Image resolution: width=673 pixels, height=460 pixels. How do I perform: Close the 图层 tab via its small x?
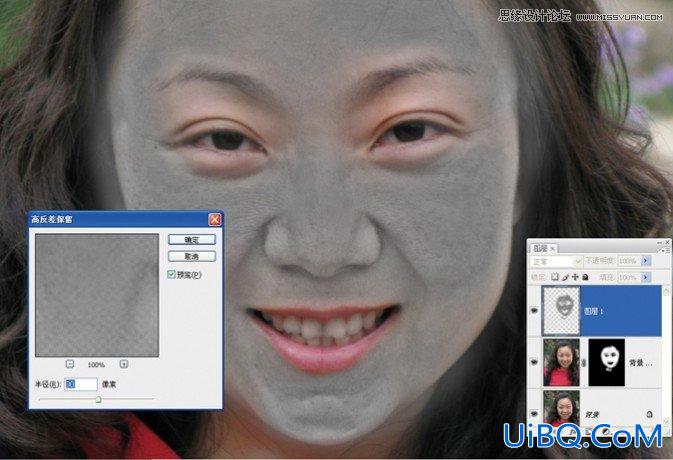(x=552, y=248)
